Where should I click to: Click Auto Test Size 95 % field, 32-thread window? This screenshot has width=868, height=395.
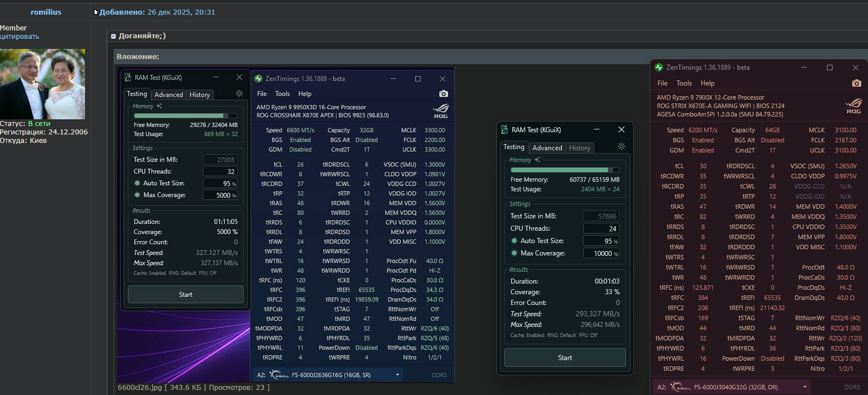point(220,183)
